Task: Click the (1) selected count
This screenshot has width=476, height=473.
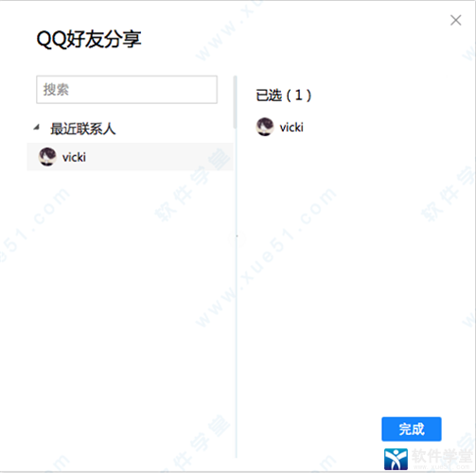Action: [x=299, y=96]
